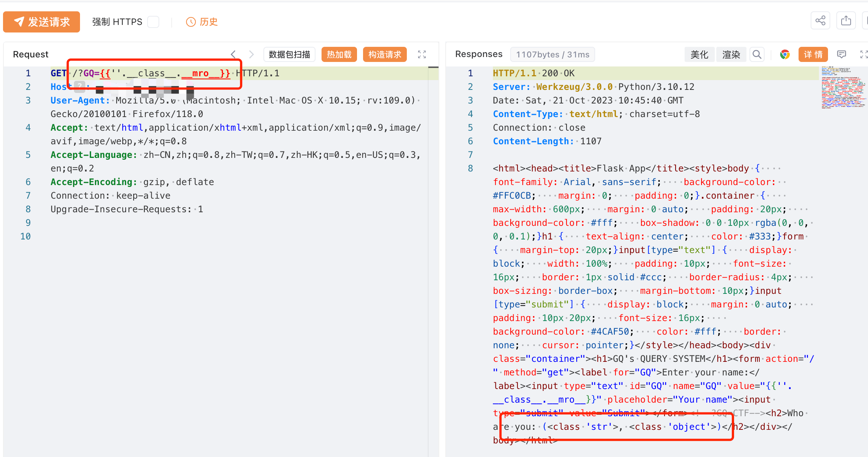Screen dimensions: 868x457
Task: Click the Request panel title
Action: [x=31, y=54]
